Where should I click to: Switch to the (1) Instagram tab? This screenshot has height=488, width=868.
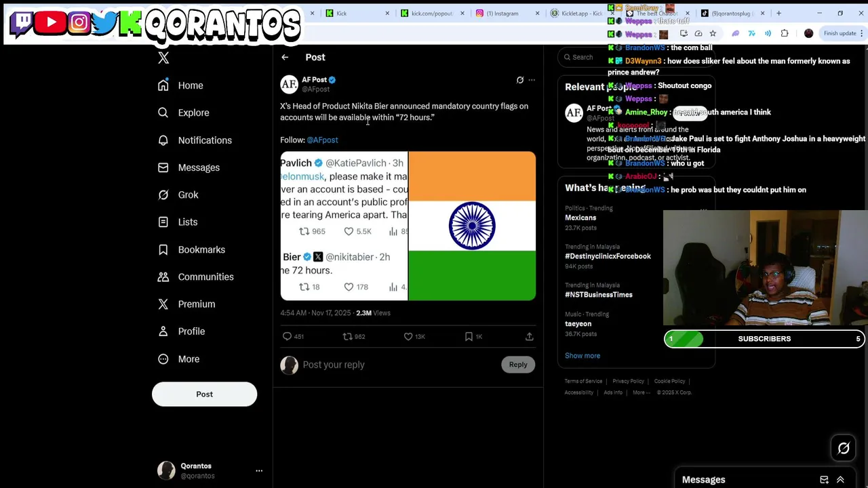coord(505,13)
